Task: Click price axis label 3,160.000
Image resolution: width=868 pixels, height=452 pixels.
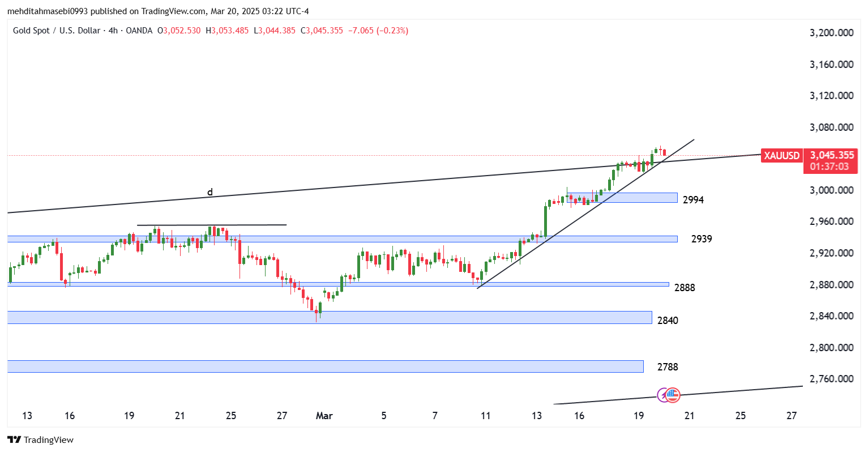Action: (x=832, y=65)
